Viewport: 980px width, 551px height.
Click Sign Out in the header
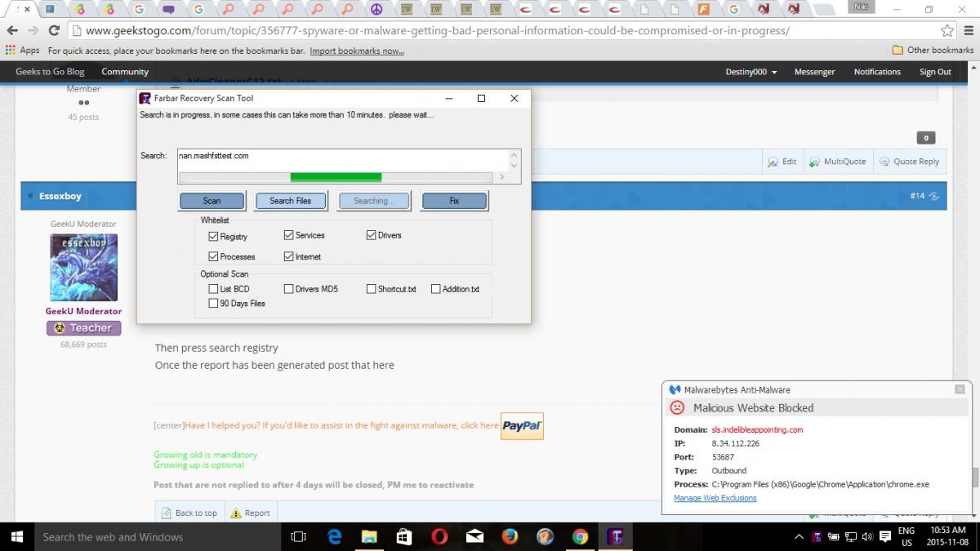pos(935,72)
